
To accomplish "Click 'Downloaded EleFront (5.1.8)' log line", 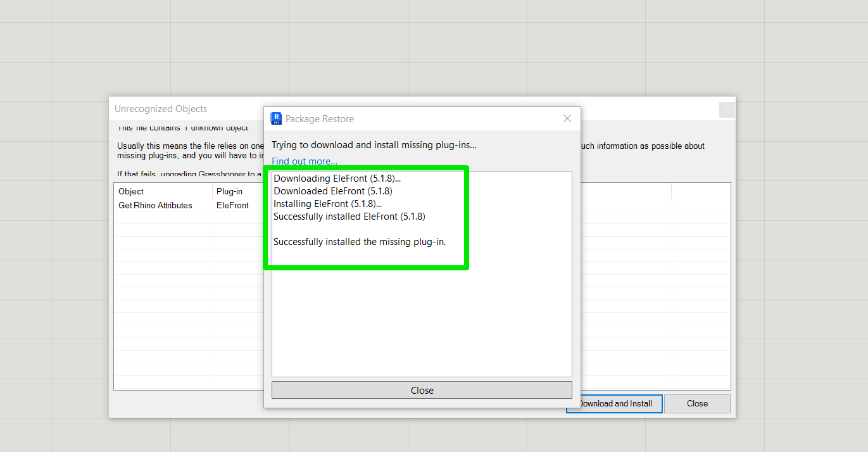I will point(333,191).
